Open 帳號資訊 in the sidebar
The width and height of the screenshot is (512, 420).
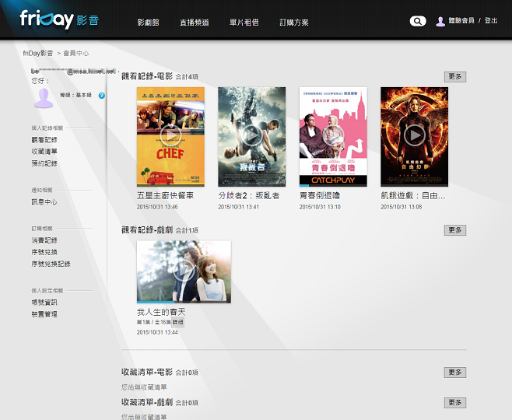[x=44, y=303]
